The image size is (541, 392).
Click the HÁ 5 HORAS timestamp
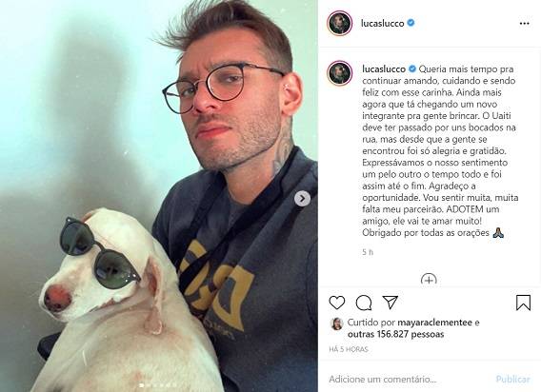pos(349,349)
